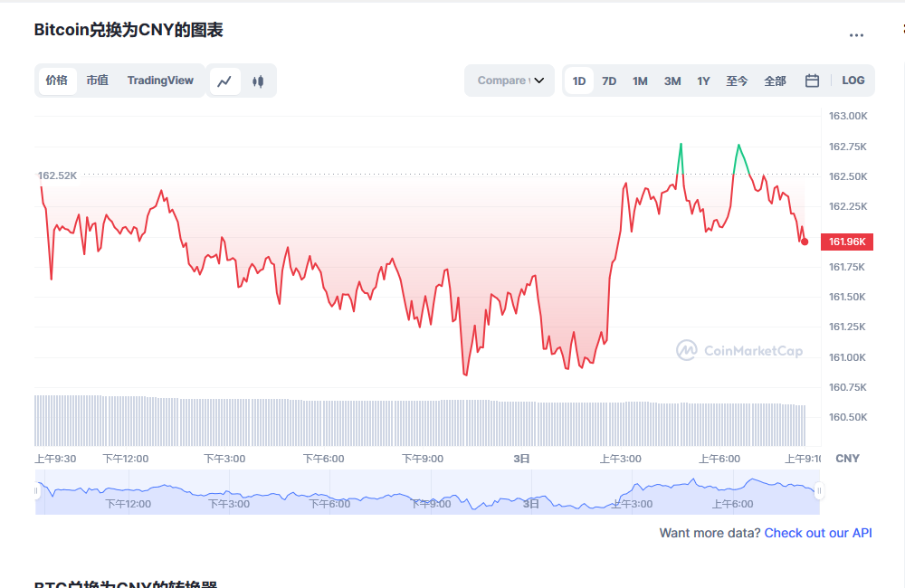
Task: Switch to candlestick chart icon
Action: pos(257,81)
